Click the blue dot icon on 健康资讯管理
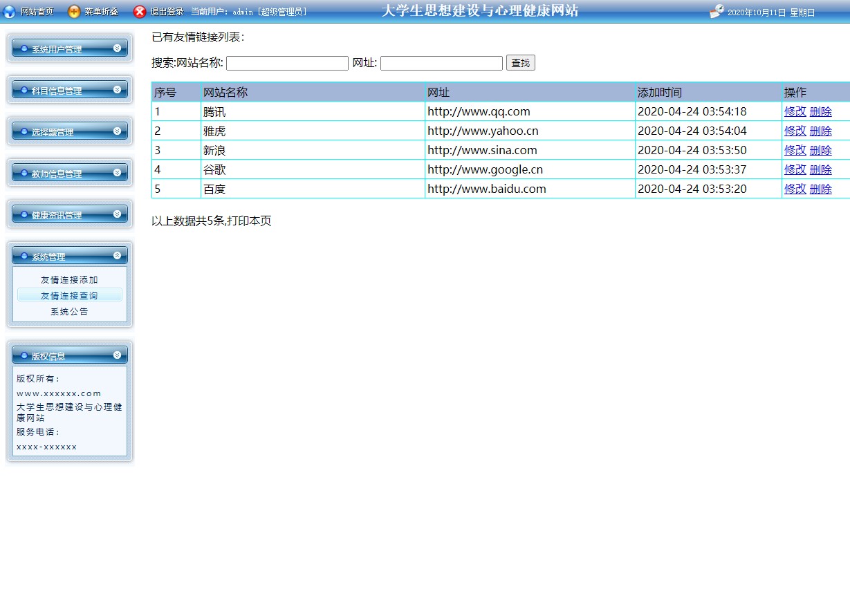The width and height of the screenshot is (850, 616). tap(25, 215)
